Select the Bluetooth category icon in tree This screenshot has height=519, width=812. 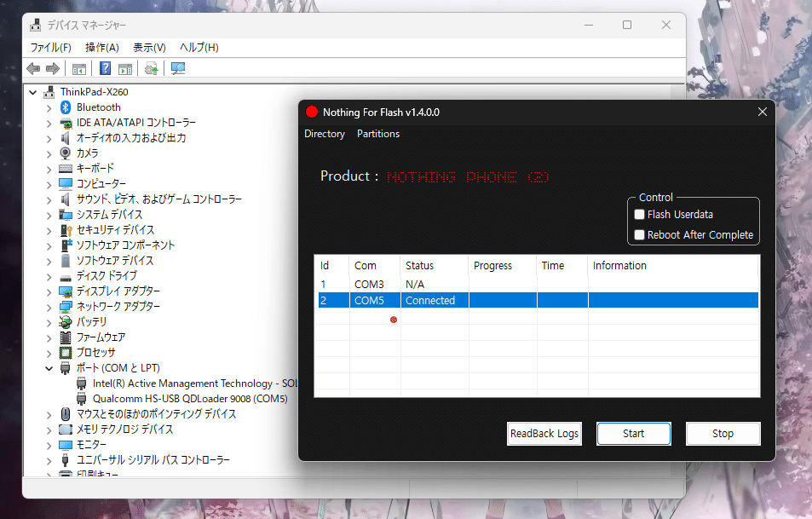click(66, 107)
